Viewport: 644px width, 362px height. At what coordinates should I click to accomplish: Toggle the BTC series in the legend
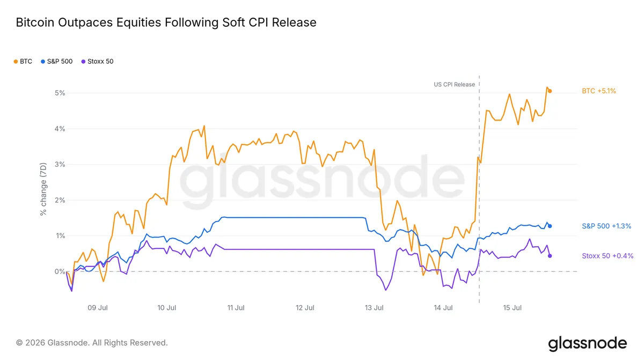23,61
